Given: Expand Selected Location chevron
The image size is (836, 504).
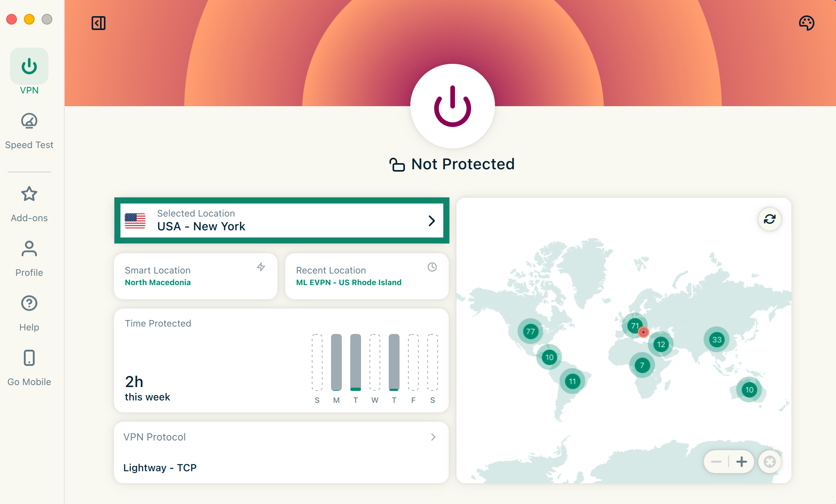Looking at the screenshot, I should point(432,221).
